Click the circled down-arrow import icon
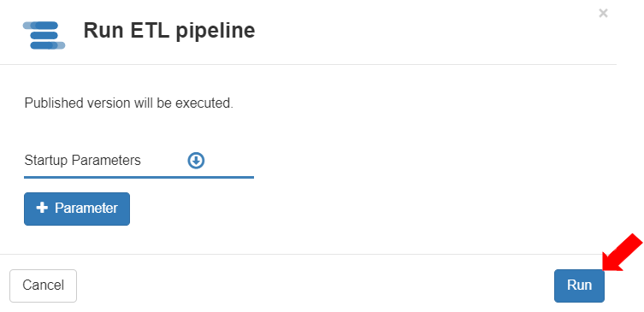This screenshot has height=312, width=644. tap(197, 161)
